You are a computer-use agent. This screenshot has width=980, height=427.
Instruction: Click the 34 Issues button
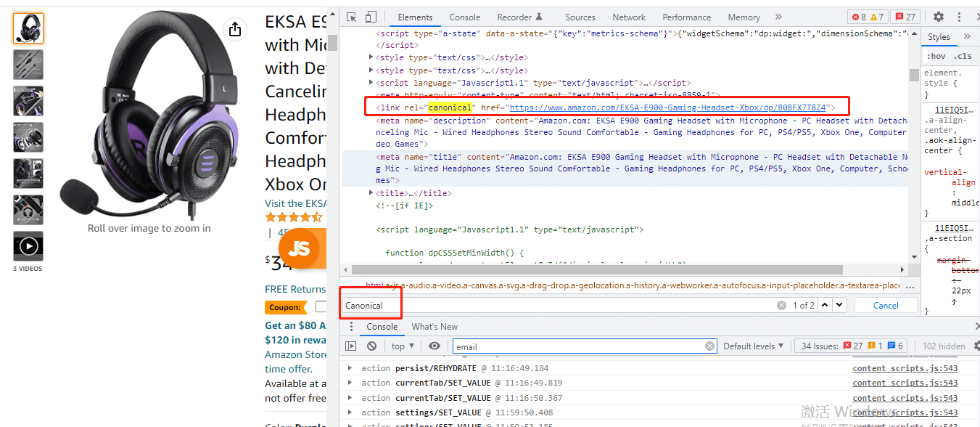click(850, 346)
